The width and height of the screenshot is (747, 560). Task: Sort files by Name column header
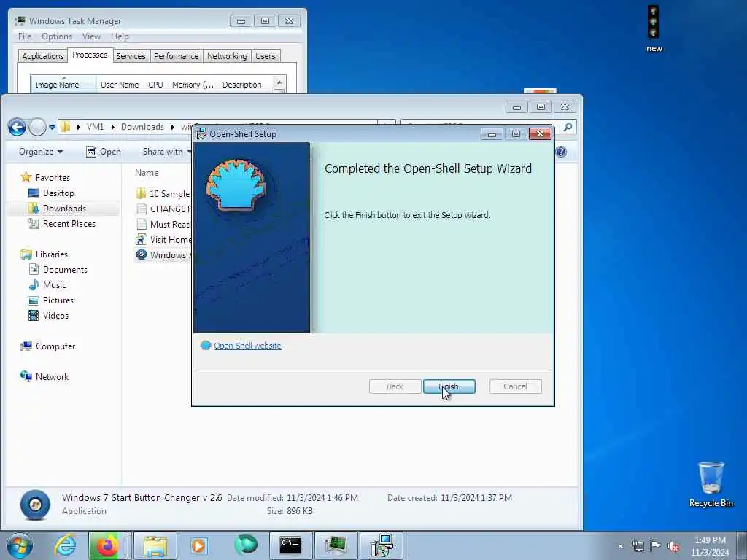[147, 172]
